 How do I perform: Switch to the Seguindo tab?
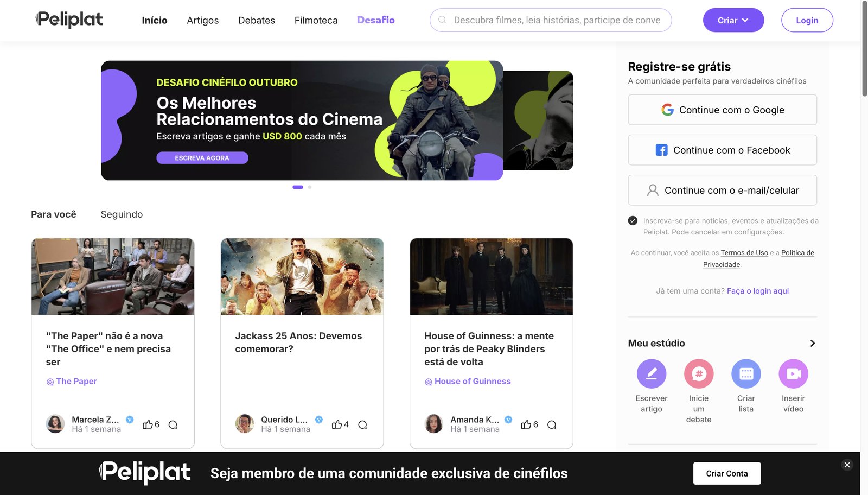(122, 214)
